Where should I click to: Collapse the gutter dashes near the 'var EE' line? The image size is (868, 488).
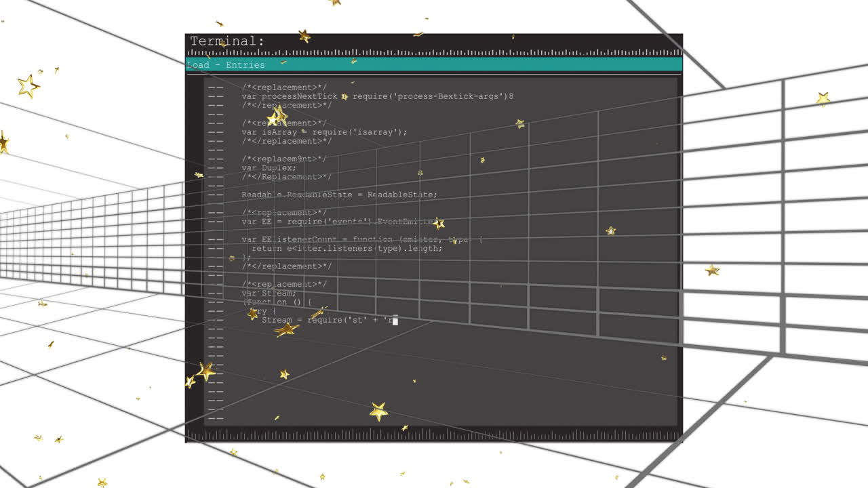click(x=216, y=221)
